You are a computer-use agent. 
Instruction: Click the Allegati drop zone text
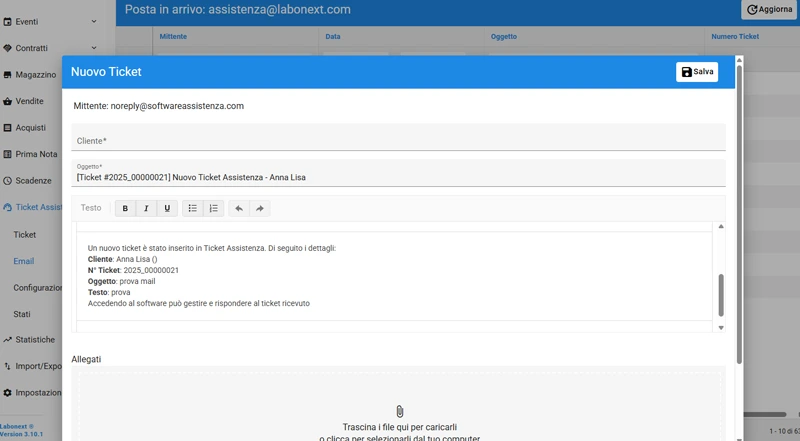coord(399,432)
